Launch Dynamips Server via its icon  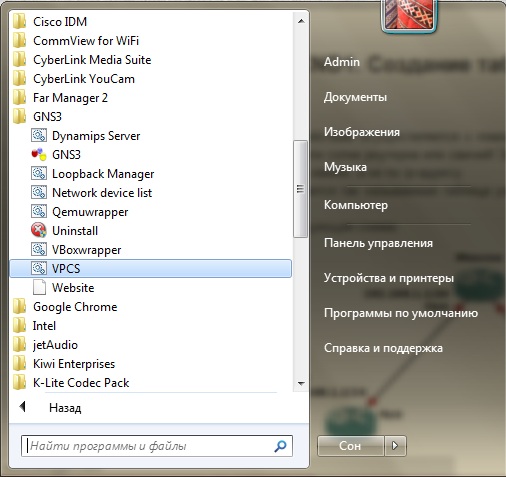[39, 136]
